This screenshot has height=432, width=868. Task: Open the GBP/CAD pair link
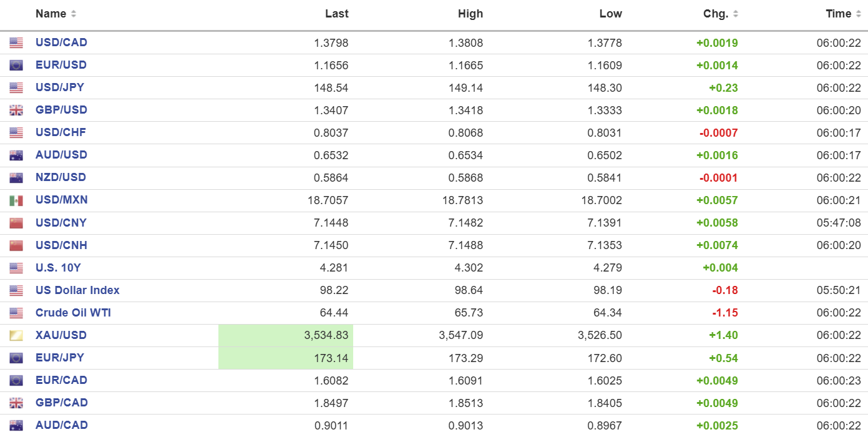coord(62,403)
